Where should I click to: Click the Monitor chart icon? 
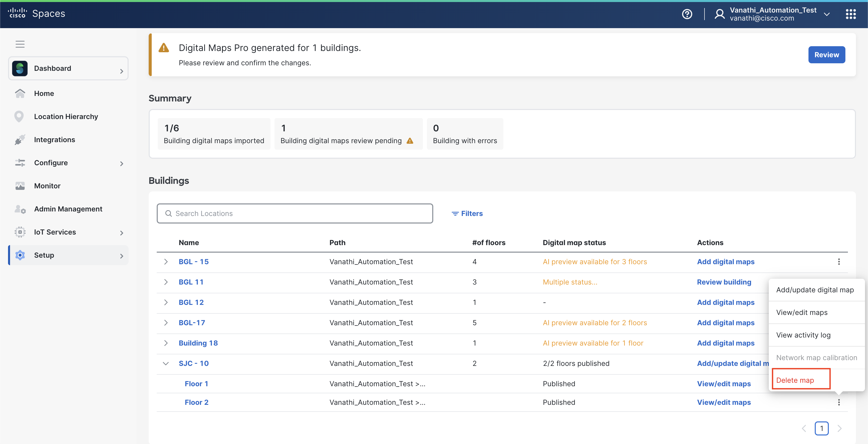[x=20, y=186]
